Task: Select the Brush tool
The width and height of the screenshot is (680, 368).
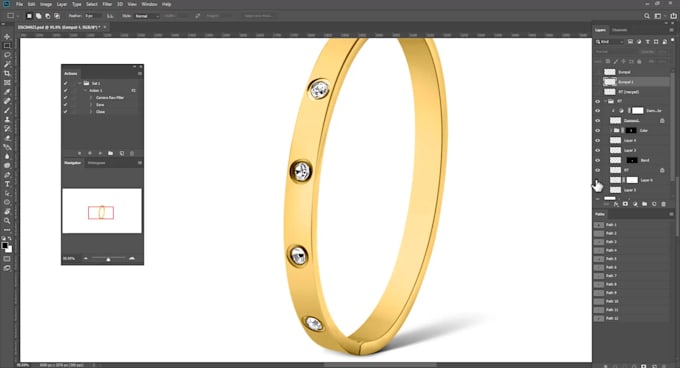Action: point(7,110)
